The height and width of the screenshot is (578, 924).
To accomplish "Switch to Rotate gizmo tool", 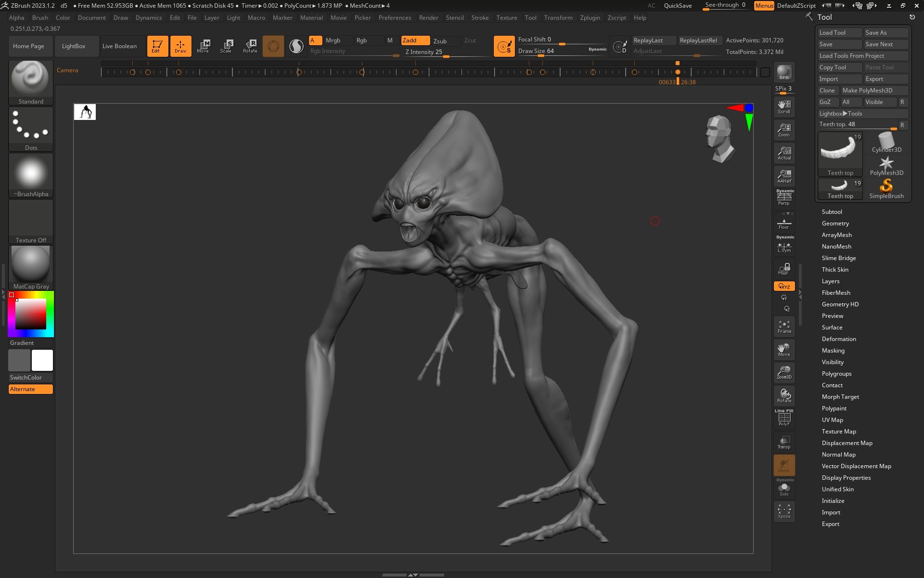I will click(250, 46).
